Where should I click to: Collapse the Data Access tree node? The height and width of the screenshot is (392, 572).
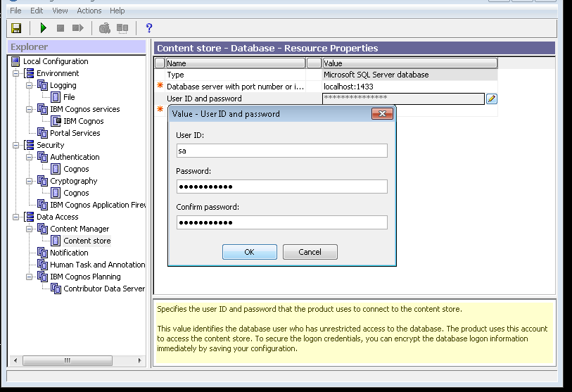pyautogui.click(x=15, y=217)
